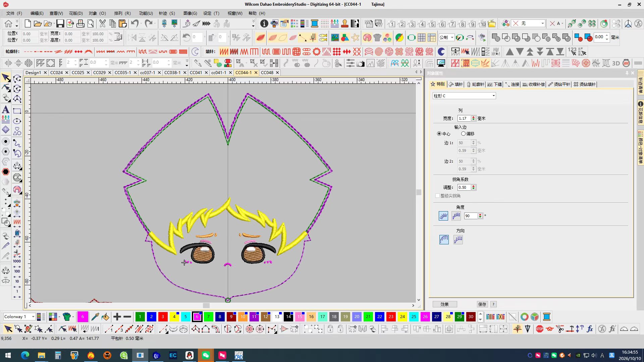Adjust the 调整 corner fraction stepper
The image size is (644, 362).
click(473, 187)
